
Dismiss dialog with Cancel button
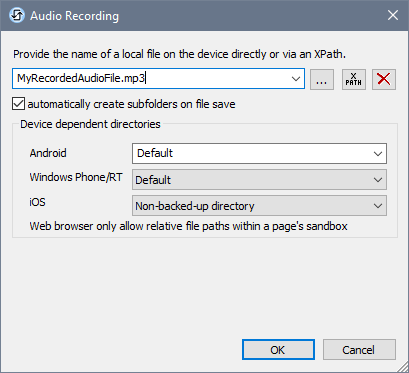359,350
